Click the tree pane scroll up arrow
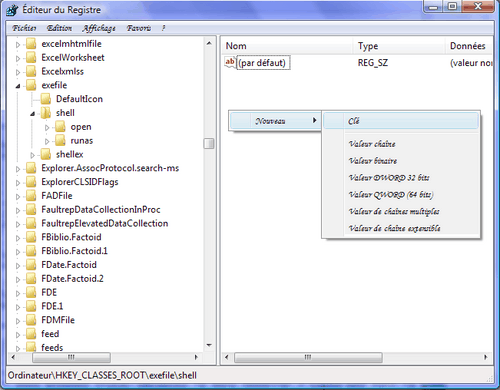Viewport: 500px width, 390px height. click(x=209, y=43)
